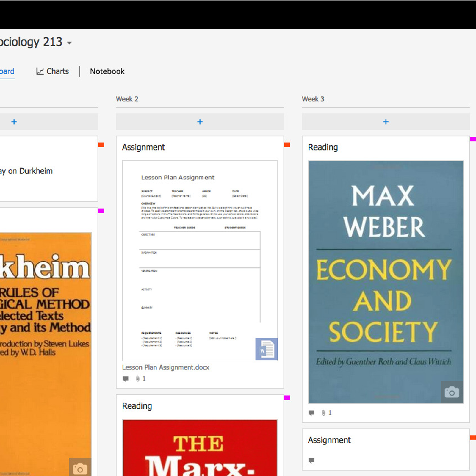Click the orange label on Week 2 Assignment card

[287, 145]
